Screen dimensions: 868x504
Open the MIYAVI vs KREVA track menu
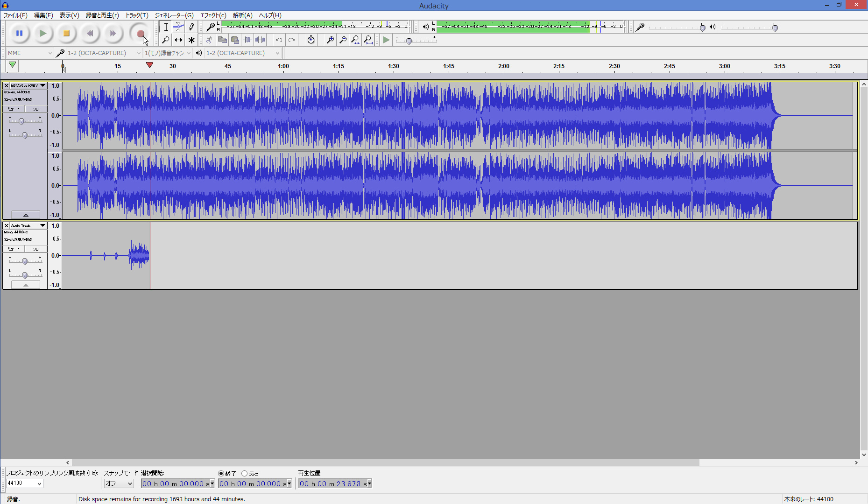pyautogui.click(x=28, y=86)
